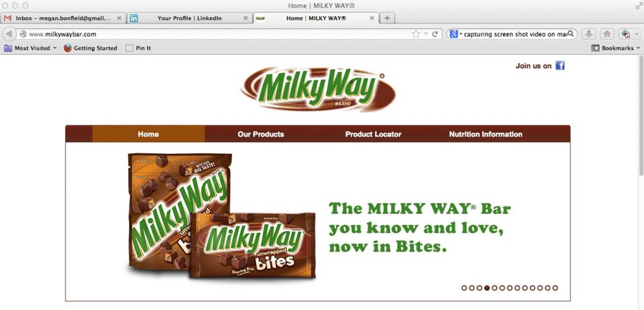Click the vertical page scrollbar

641,116
